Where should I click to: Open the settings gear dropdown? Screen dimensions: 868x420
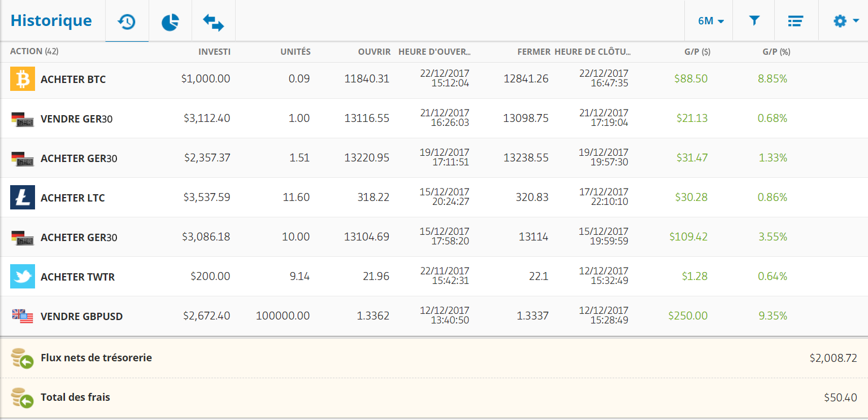click(846, 21)
